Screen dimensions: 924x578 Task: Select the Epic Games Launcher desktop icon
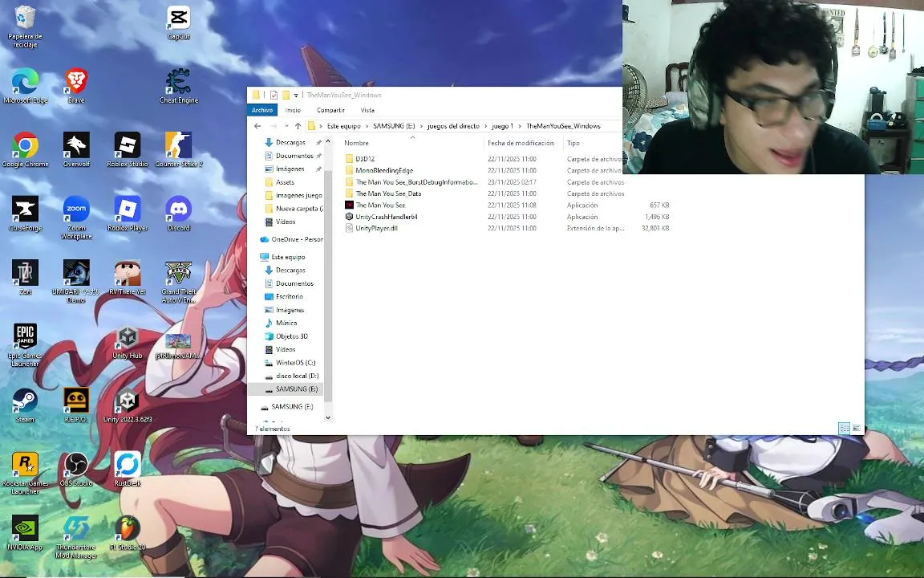[x=26, y=345]
